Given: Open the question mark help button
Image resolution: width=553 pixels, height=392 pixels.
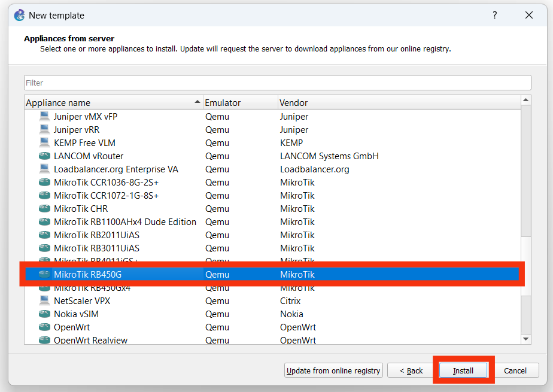Looking at the screenshot, I should [x=495, y=16].
